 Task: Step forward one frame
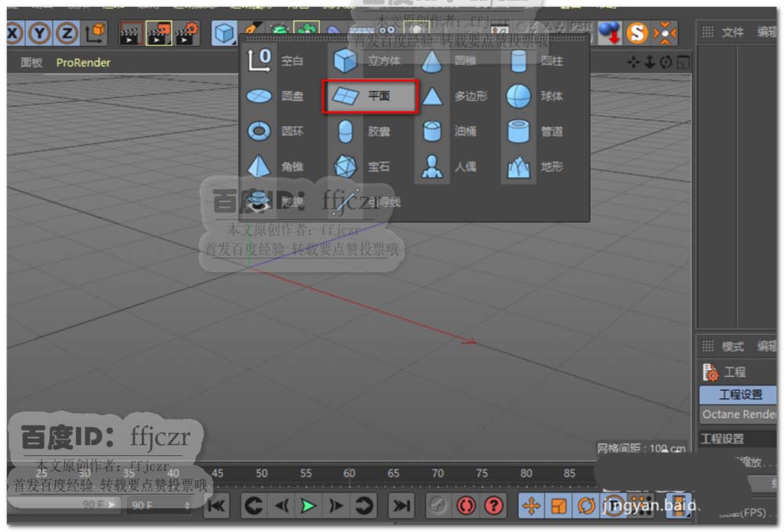coord(336,506)
